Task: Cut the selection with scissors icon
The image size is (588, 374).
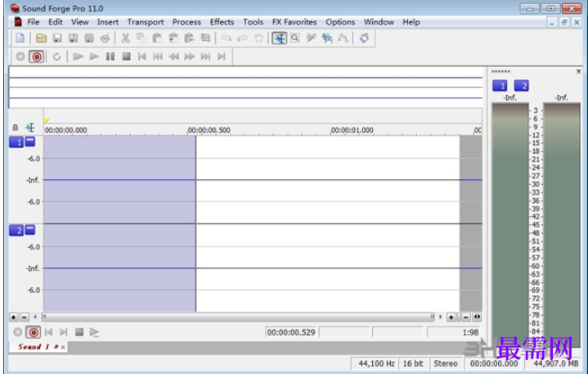Action: 126,38
